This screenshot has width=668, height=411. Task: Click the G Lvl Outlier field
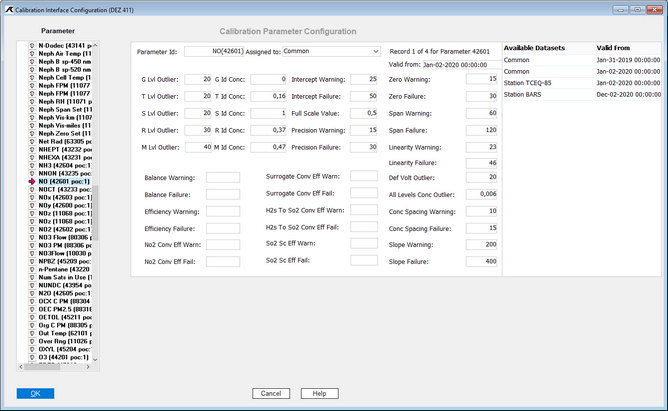[x=198, y=79]
